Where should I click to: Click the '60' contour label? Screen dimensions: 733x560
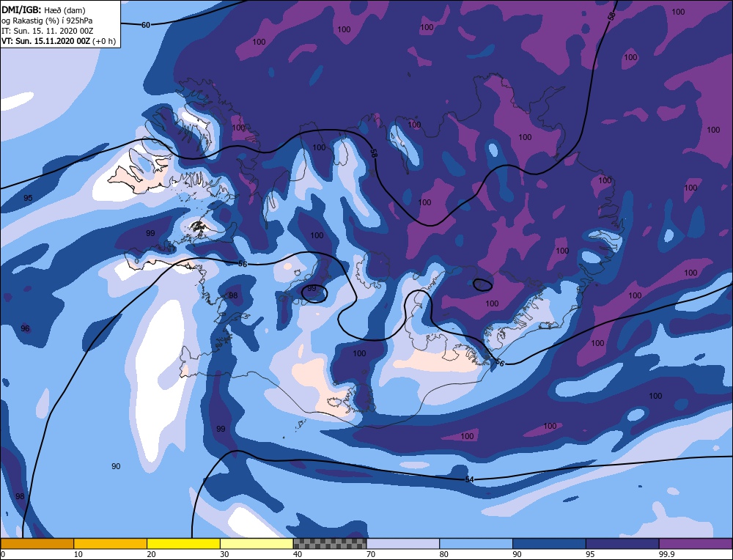point(146,25)
